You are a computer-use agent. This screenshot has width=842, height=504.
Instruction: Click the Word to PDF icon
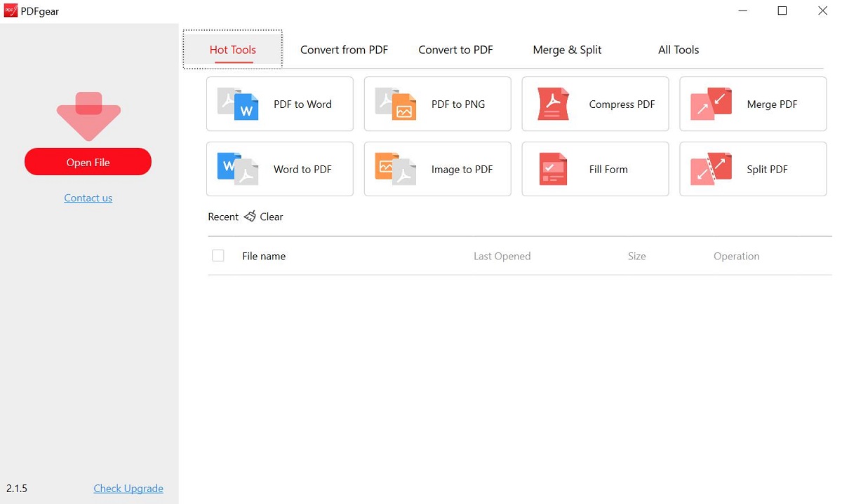238,169
